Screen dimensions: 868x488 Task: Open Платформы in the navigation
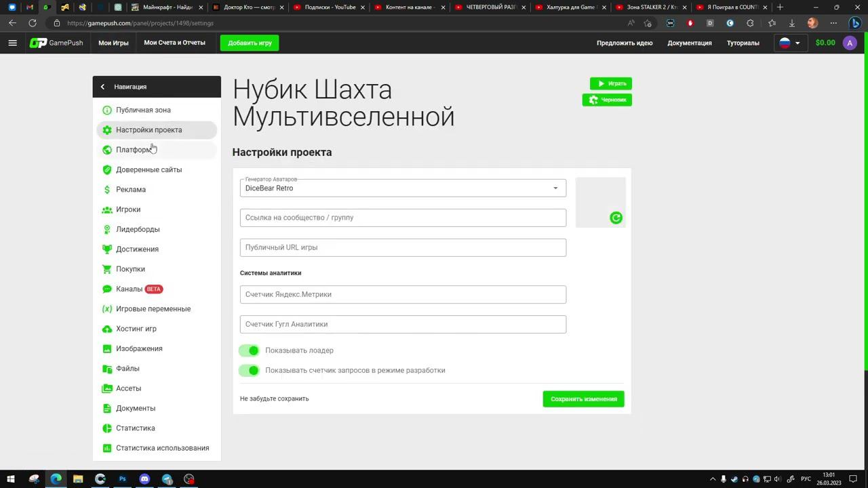pyautogui.click(x=157, y=150)
